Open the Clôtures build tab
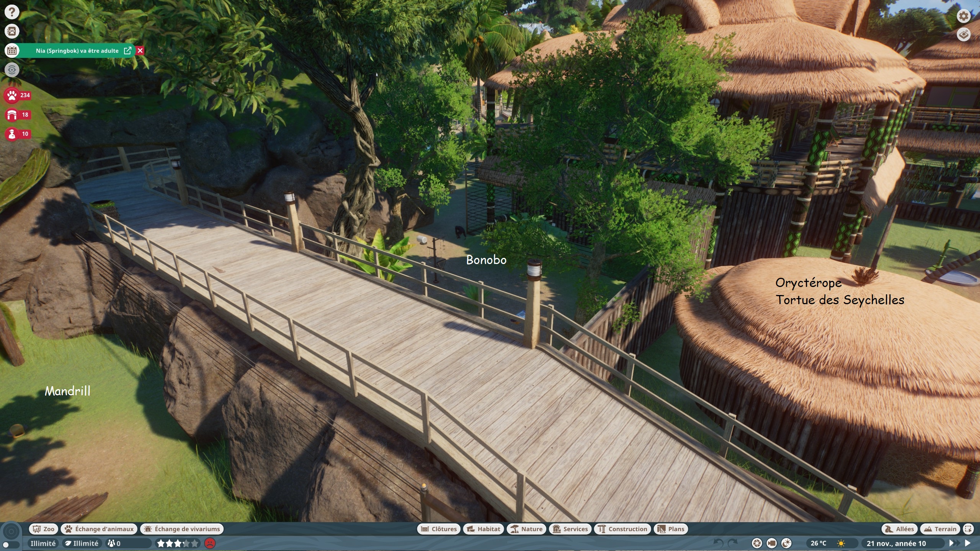This screenshot has width=980, height=551. pos(439,529)
